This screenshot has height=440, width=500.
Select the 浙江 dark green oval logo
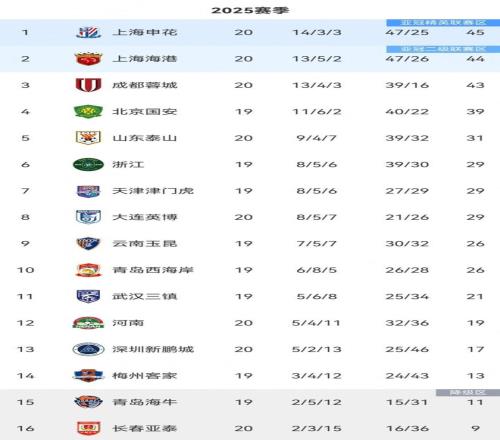click(x=88, y=164)
